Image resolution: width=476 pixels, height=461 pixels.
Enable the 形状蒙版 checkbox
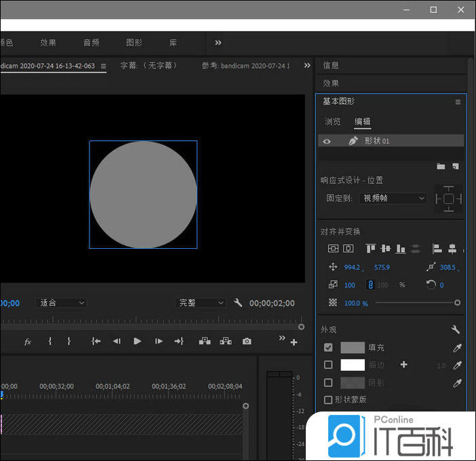328,400
